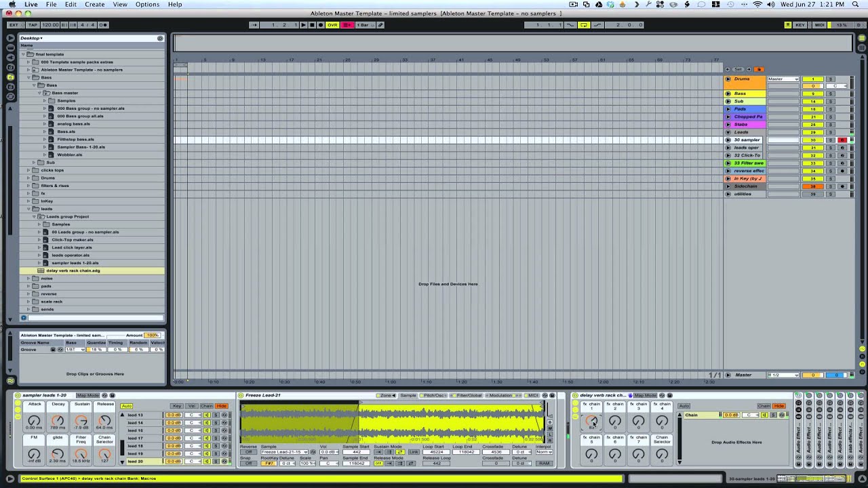Toggle the MIDI map mode switch
This screenshot has width=868, height=488.
point(819,25)
